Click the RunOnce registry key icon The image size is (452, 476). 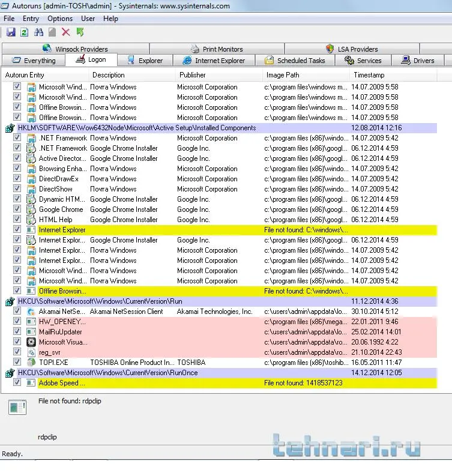coord(10,373)
